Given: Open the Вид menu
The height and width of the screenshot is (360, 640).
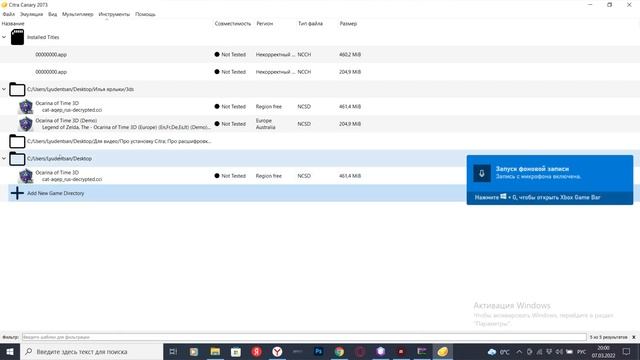Looking at the screenshot, I should 53,14.
